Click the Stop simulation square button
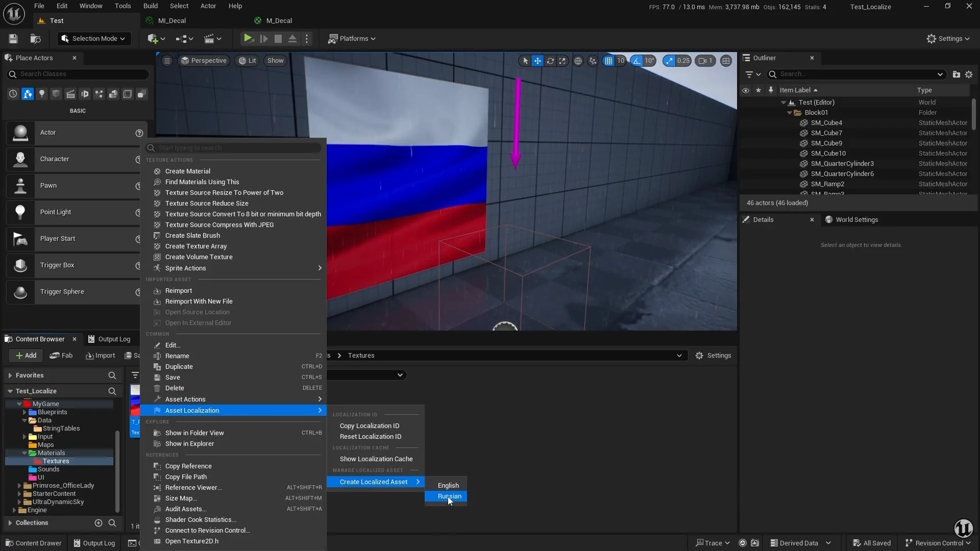 click(278, 39)
